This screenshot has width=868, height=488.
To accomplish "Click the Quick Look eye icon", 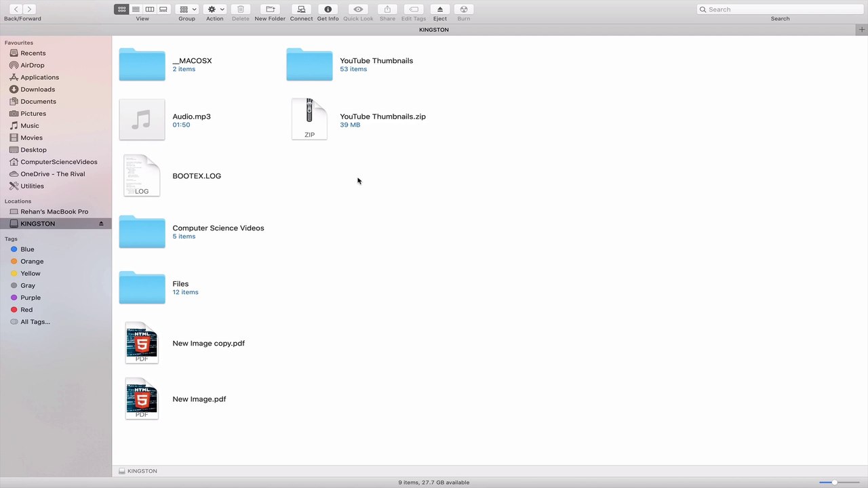I will point(358,9).
